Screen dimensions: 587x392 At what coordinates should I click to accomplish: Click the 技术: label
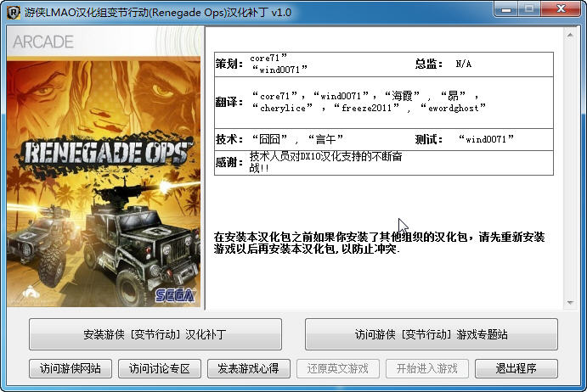click(229, 139)
